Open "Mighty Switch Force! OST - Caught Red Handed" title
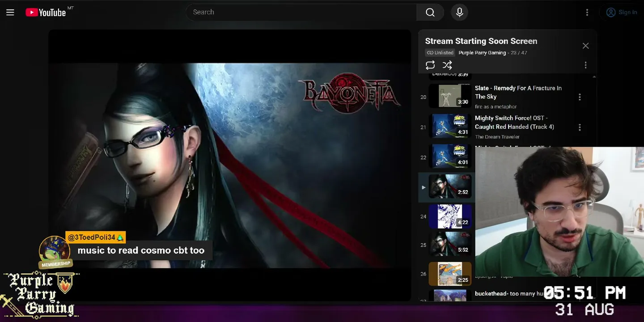 (514, 123)
